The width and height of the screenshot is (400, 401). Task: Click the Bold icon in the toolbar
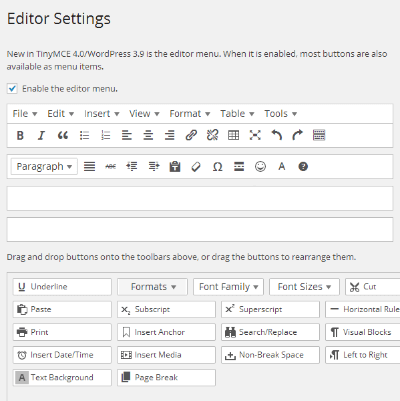(x=20, y=135)
